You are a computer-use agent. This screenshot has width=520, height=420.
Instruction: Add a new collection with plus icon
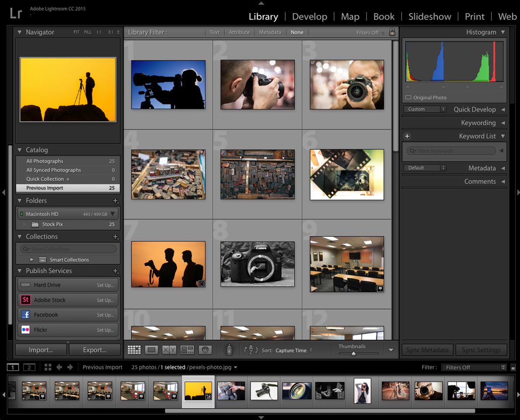[x=115, y=237]
